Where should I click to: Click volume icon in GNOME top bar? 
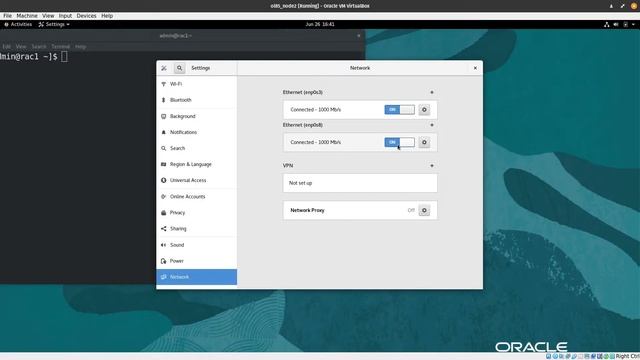coord(616,24)
